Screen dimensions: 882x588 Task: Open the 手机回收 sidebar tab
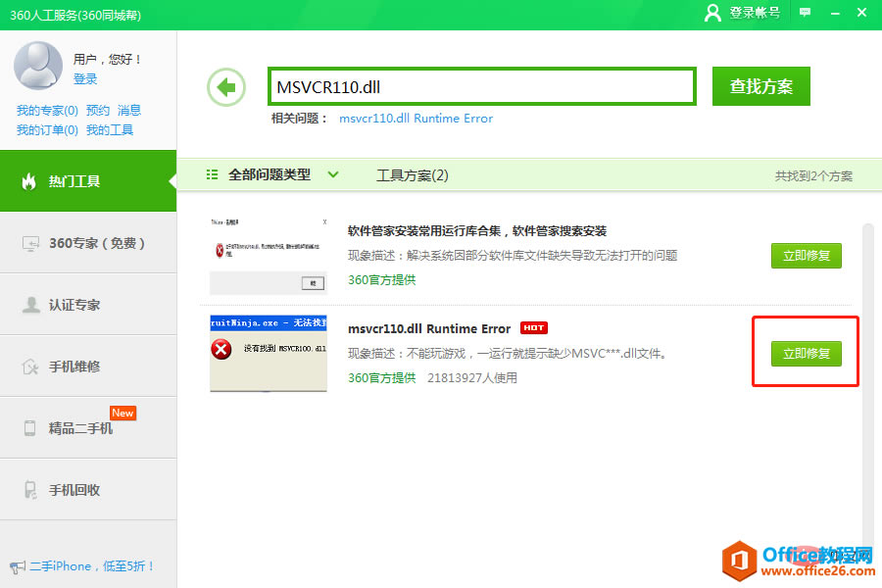[88, 490]
